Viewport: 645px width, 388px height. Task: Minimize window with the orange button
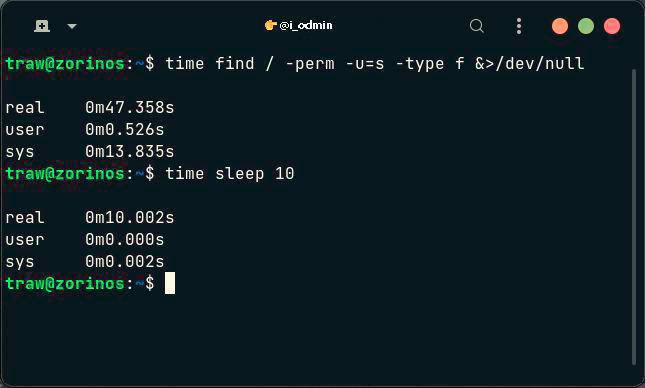click(x=560, y=26)
